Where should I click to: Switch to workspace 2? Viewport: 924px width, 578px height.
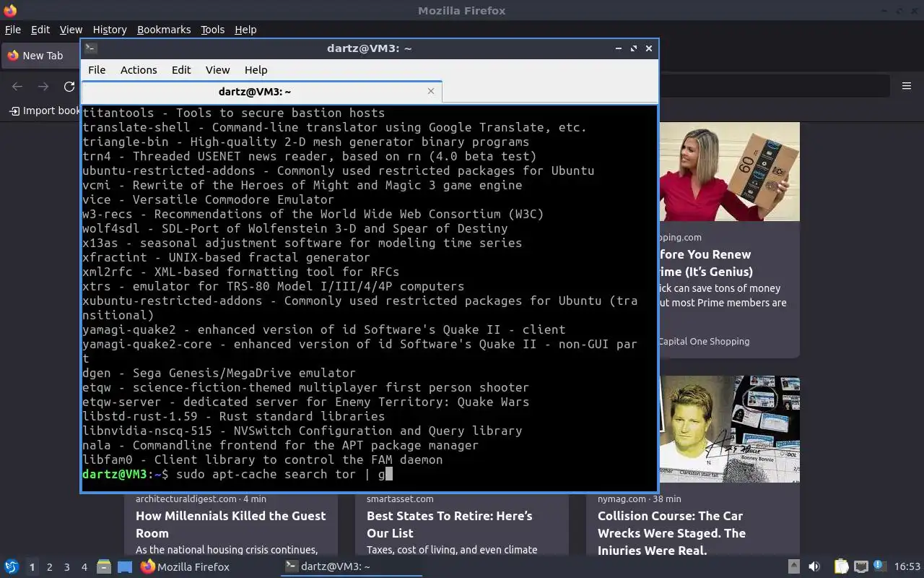pos(49,567)
